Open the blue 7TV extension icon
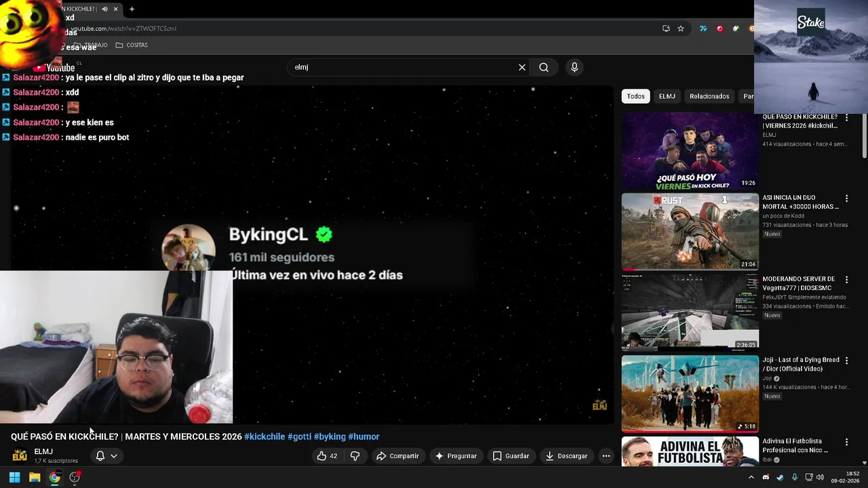Image resolution: width=868 pixels, height=488 pixels. click(703, 28)
